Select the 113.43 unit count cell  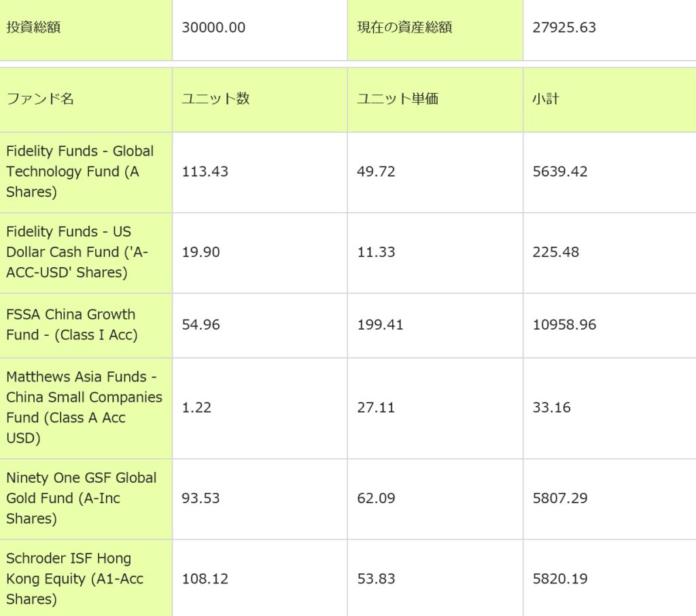pos(205,171)
